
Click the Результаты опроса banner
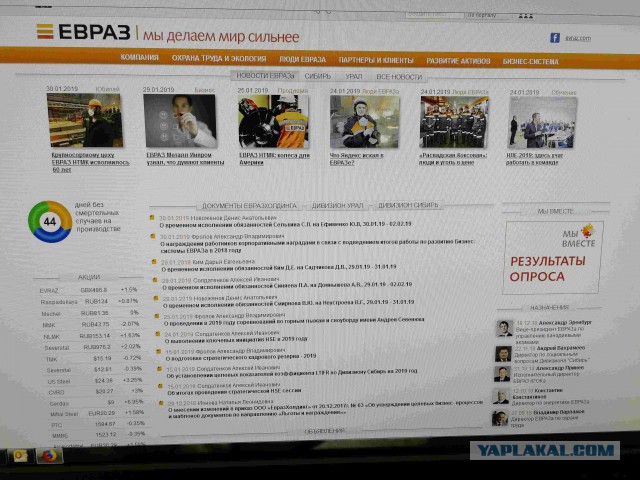552,258
